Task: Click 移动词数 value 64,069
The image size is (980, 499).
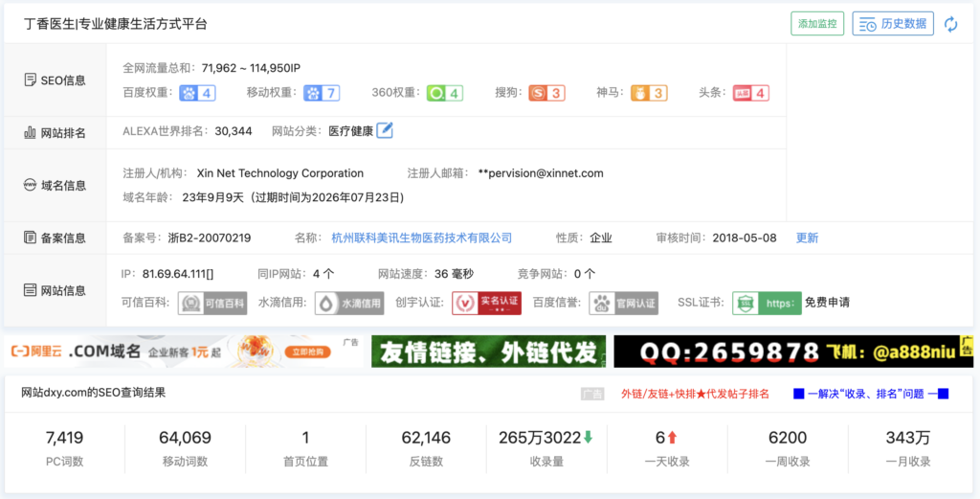Action: tap(185, 438)
